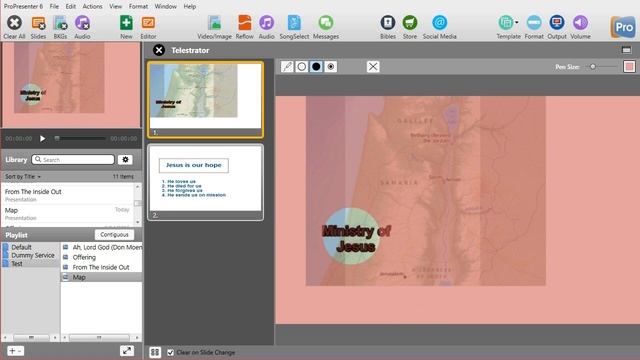Image resolution: width=640 pixels, height=360 pixels.
Task: Clear Slides using the toolbar icon
Action: tap(38, 23)
